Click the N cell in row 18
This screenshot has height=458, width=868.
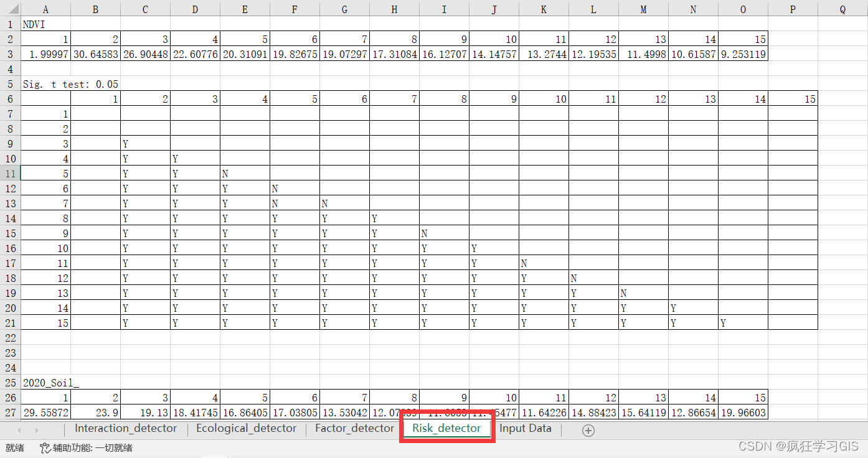tap(594, 278)
